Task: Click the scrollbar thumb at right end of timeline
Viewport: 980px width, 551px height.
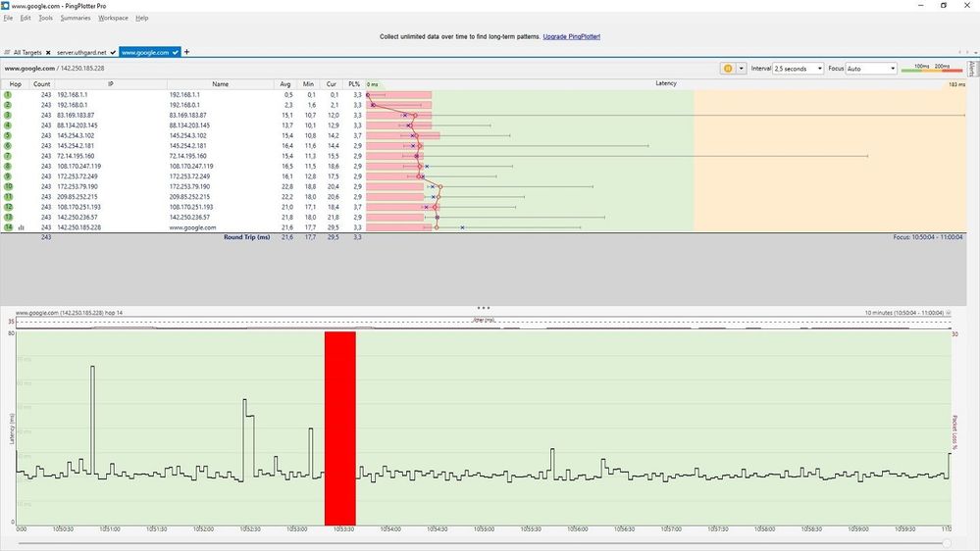Action: [x=948, y=543]
